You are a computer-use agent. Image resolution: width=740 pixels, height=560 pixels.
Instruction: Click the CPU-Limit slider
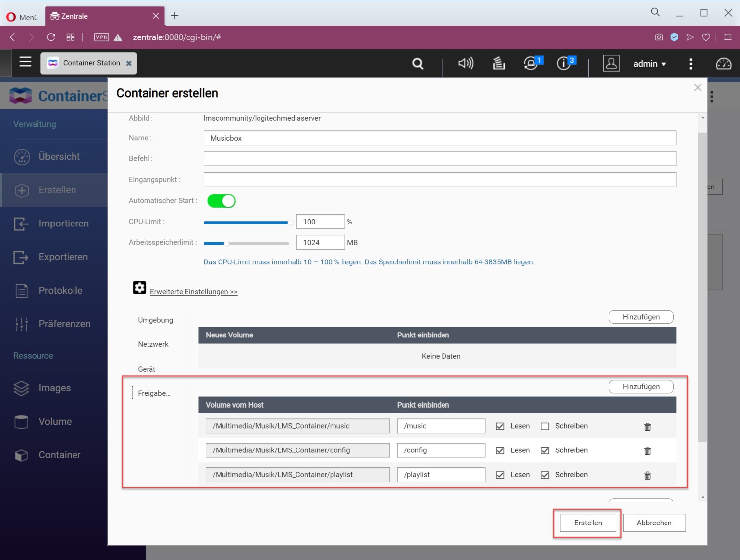(x=248, y=223)
